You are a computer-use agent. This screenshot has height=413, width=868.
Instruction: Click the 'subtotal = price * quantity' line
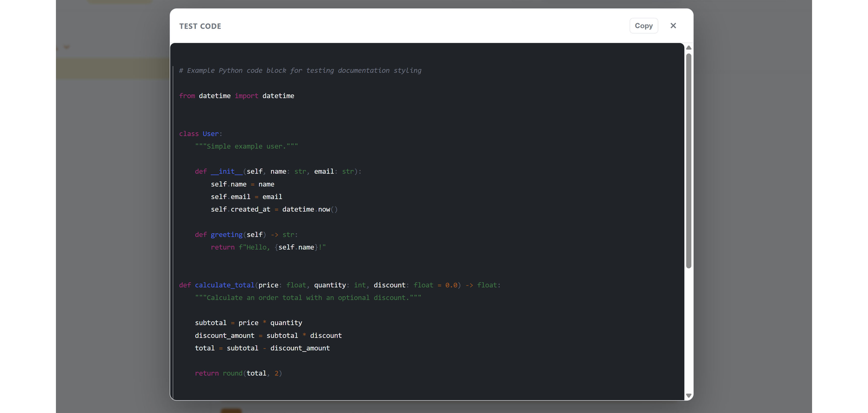coord(248,323)
